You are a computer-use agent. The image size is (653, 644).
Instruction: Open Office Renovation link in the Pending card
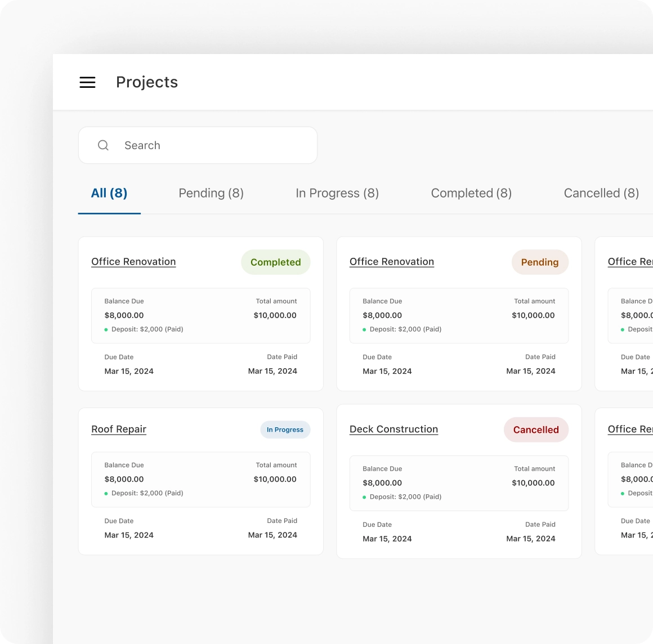[392, 262]
